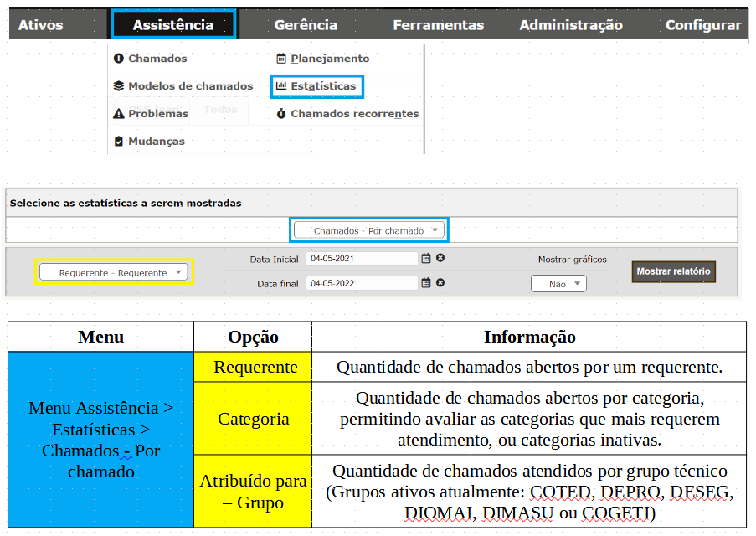Expand the 'Requerente - Requerente' dropdown
The image size is (756, 536).
(115, 272)
